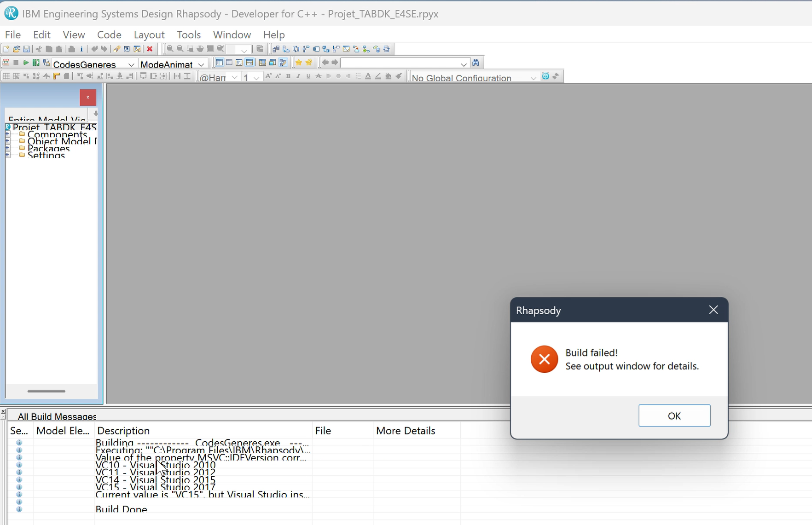The height and width of the screenshot is (525, 812).
Task: Click the Zoom Out magnifier icon
Action: click(x=180, y=49)
